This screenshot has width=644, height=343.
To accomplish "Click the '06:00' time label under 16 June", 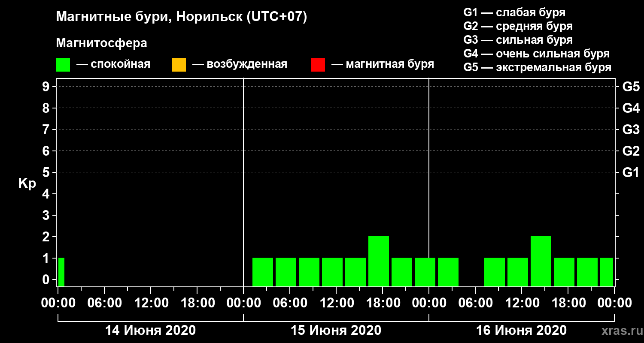I will [x=475, y=304].
